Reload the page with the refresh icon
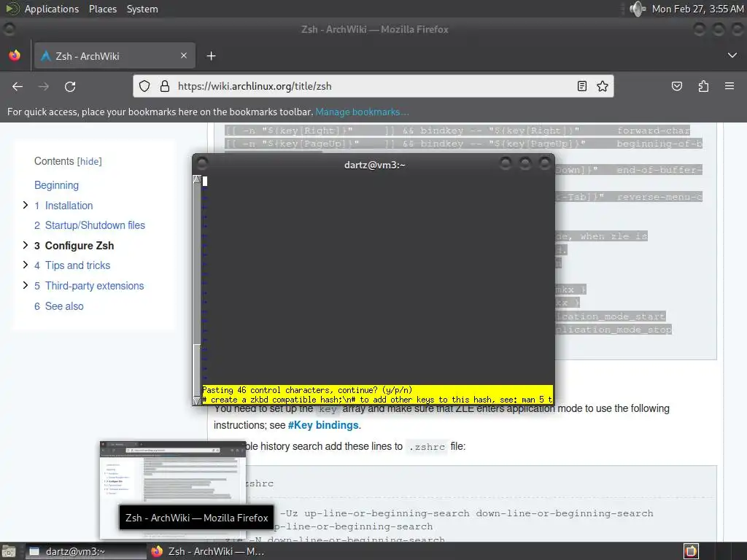Image resolution: width=747 pixels, height=560 pixels. click(x=70, y=86)
